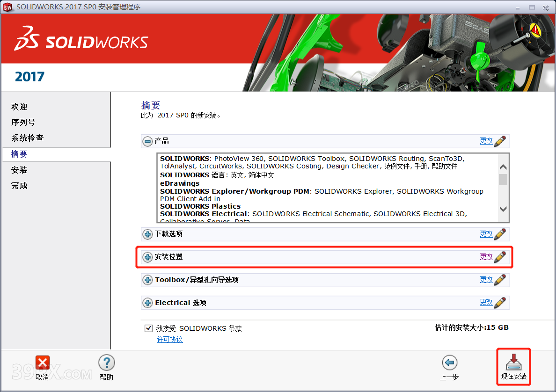Screen dimensions: 556x392
Task: Click the Install Now (现在安装) icon
Action: [x=513, y=363]
